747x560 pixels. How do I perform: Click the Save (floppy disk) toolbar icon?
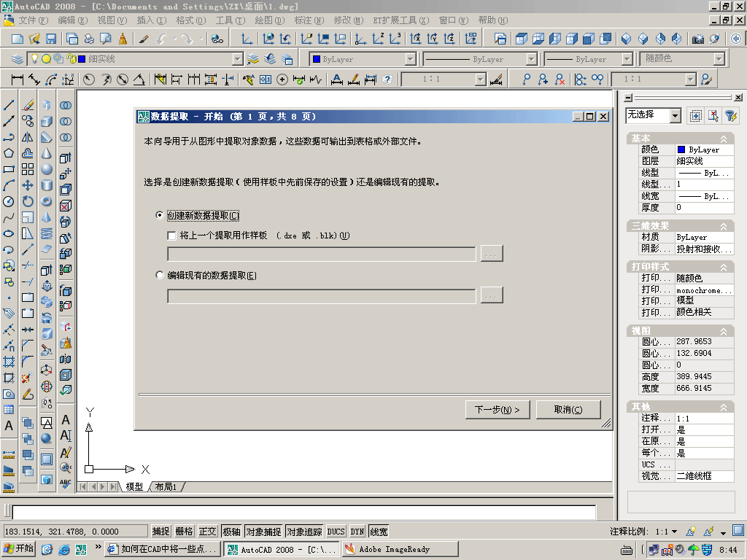pyautogui.click(x=50, y=39)
